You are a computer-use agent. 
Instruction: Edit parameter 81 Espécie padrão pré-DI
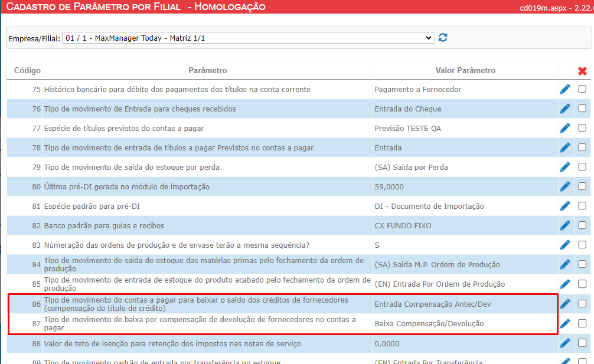coord(565,206)
